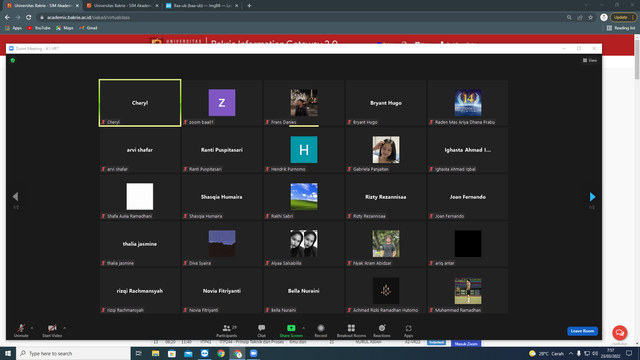Screen dimensions: 640x360
Task: Click the green encryption shield icon
Action: click(x=13, y=60)
